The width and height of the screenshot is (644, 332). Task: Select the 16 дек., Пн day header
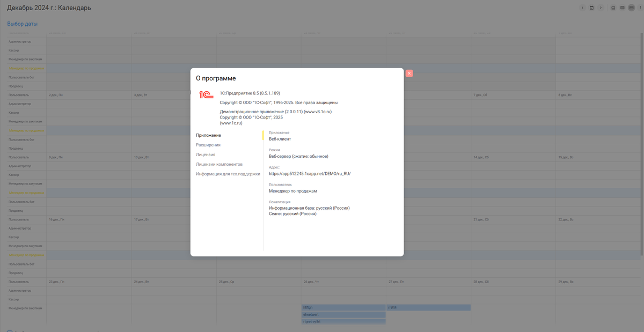pyautogui.click(x=56, y=219)
